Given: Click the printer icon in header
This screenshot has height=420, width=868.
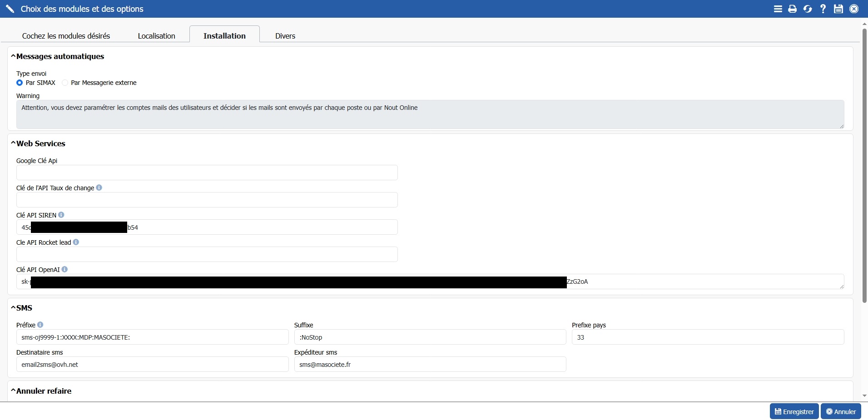Looking at the screenshot, I should coord(793,9).
